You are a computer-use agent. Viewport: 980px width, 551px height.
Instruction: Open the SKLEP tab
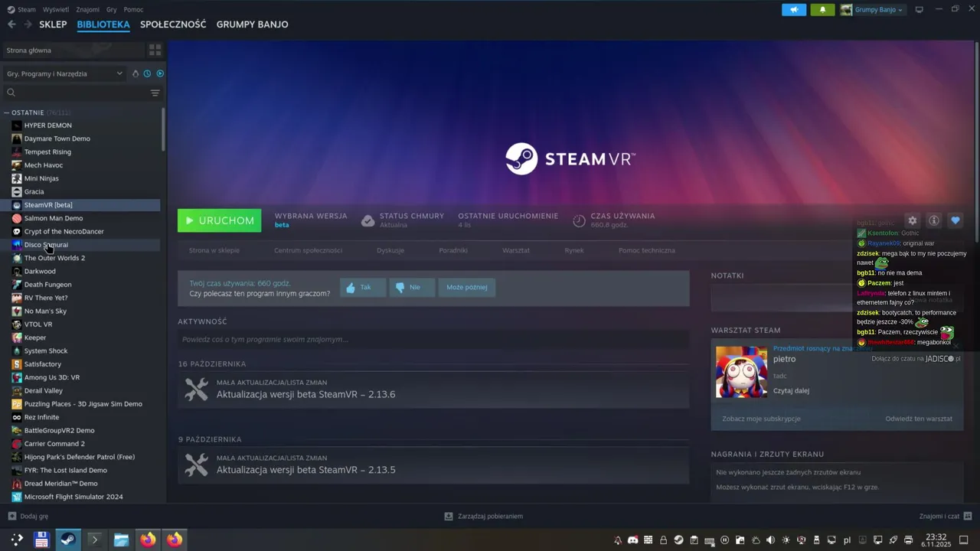(x=53, y=24)
